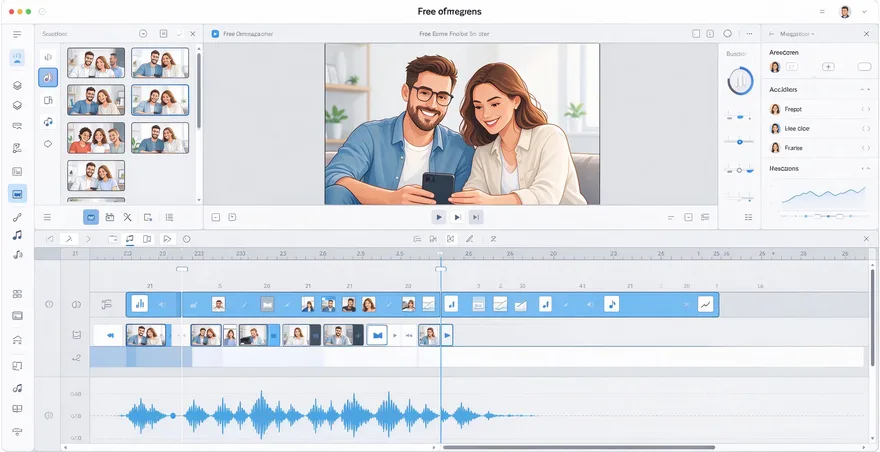Toggle the circle control on the audio waveform track

point(48,416)
